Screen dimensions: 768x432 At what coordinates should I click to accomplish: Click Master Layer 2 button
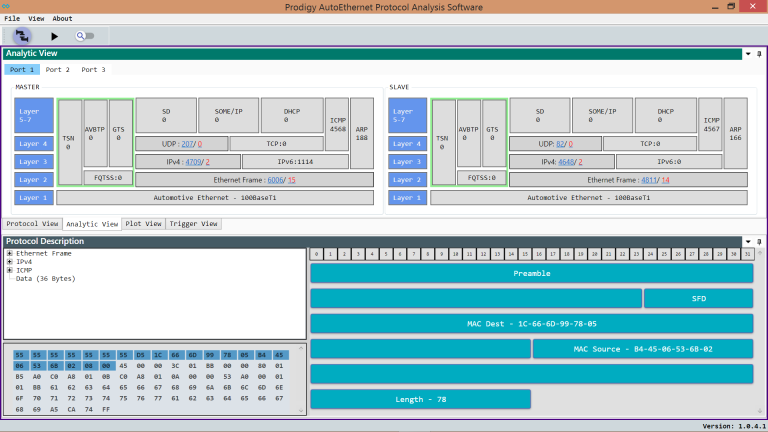[34, 180]
